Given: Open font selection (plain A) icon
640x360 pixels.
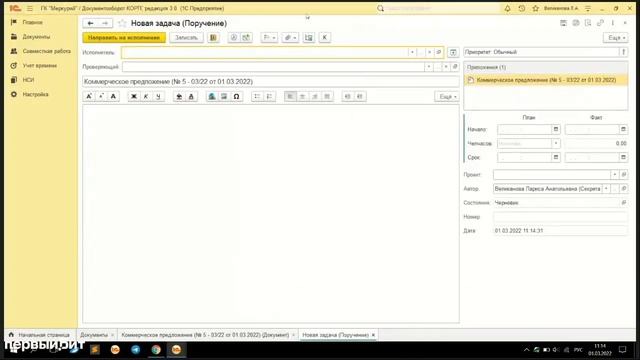Looking at the screenshot, I should tap(113, 96).
